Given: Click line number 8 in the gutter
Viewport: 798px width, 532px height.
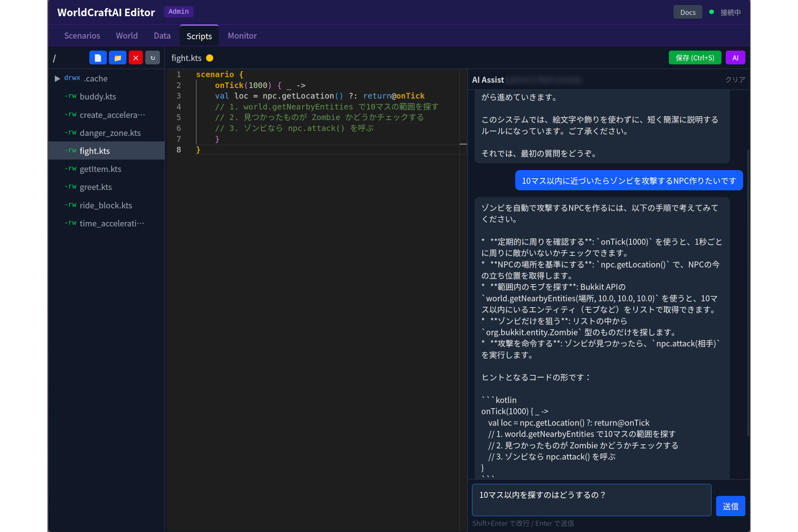Looking at the screenshot, I should [179, 150].
